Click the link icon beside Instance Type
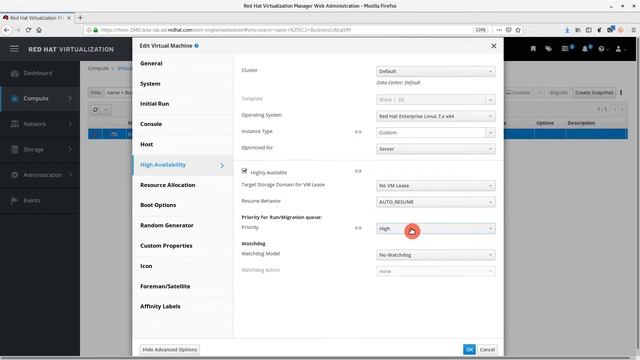Viewport: 640px width, 360px height. pos(358,132)
